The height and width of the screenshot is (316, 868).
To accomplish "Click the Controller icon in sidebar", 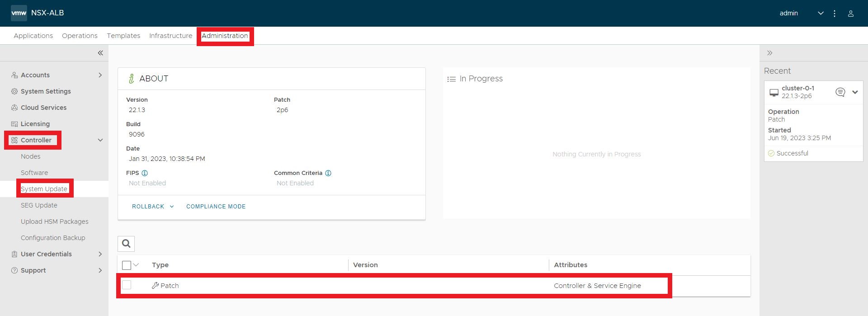I will pyautogui.click(x=14, y=140).
